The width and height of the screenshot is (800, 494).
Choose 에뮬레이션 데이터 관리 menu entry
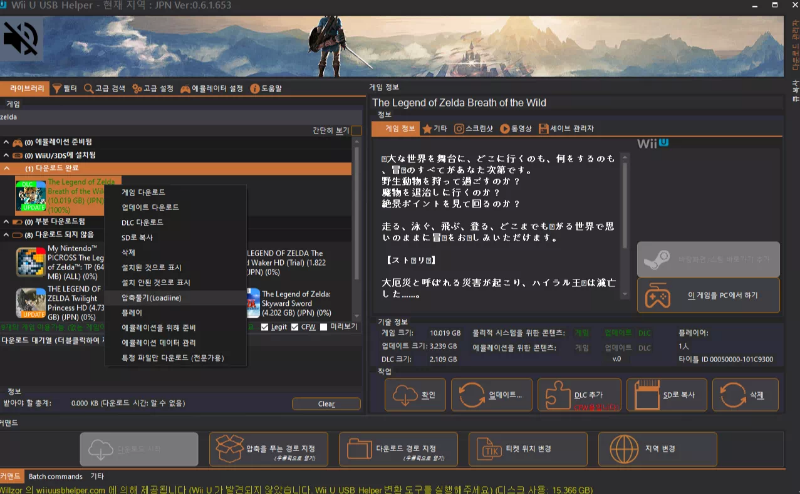point(176,343)
